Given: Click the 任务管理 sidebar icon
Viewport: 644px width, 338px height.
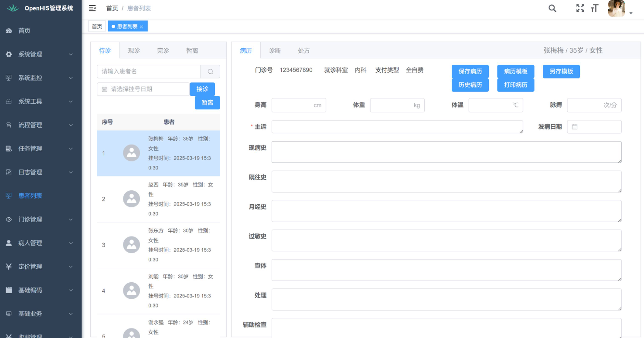Looking at the screenshot, I should click(9, 149).
